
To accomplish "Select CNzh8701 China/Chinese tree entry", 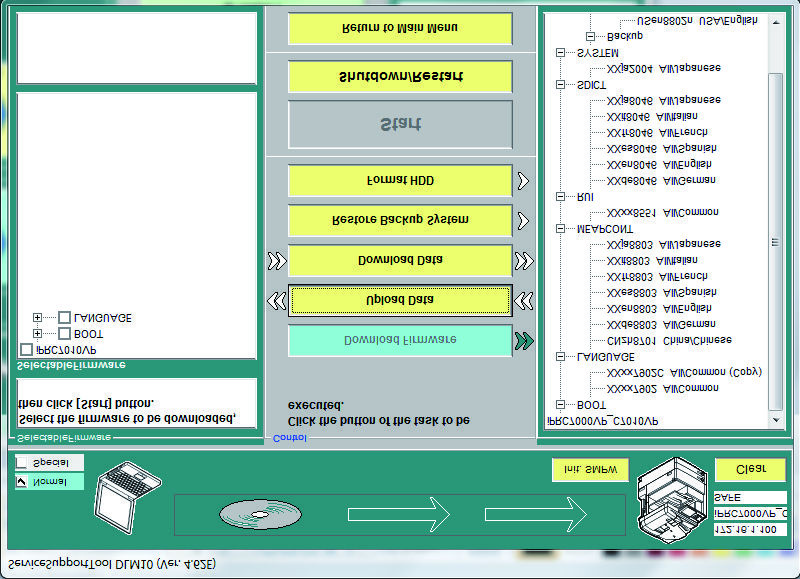I will click(x=669, y=340).
